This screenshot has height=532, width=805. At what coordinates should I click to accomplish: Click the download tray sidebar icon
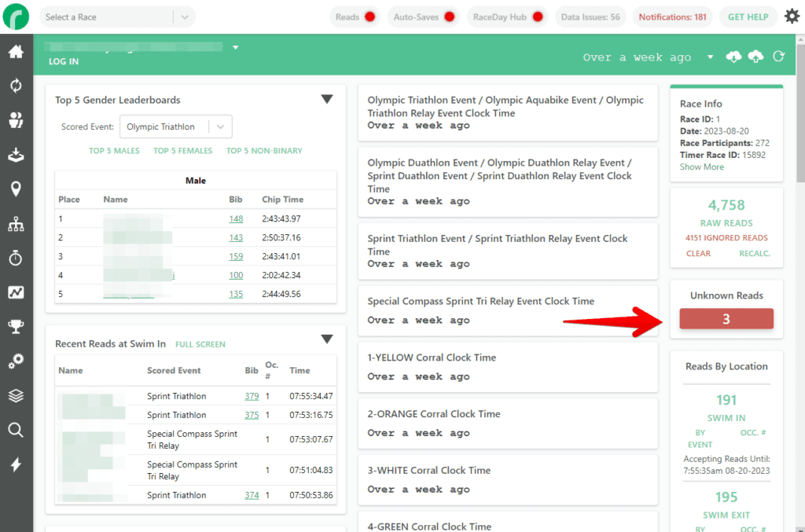pyautogui.click(x=16, y=155)
